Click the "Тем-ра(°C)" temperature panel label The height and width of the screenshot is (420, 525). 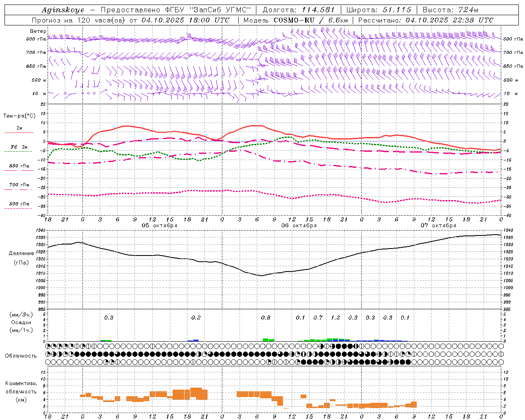[19, 116]
